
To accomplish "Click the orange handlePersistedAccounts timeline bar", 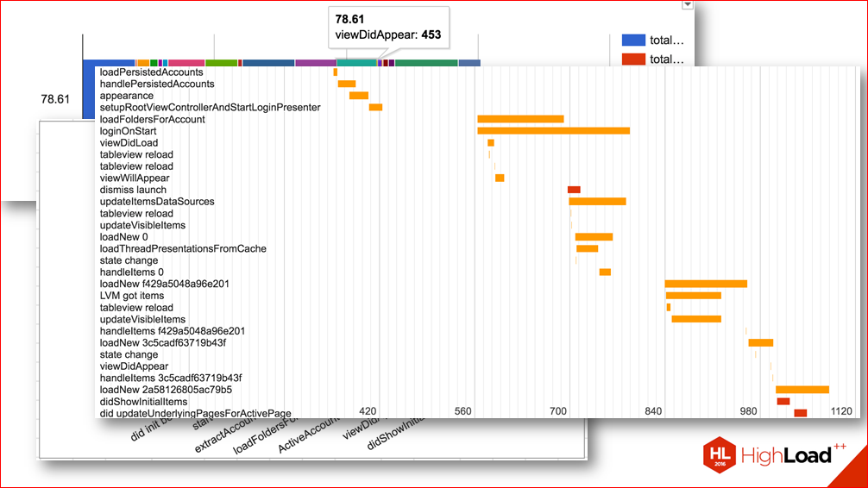I will tap(347, 84).
